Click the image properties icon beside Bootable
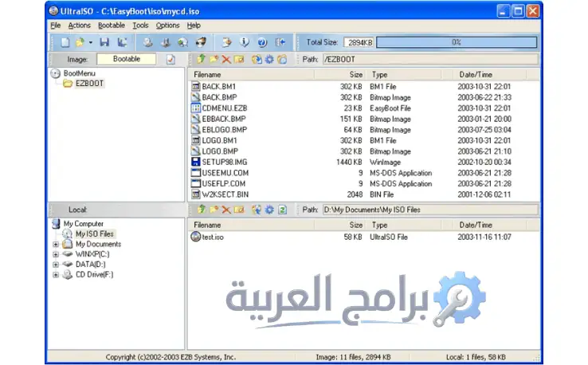Image resolution: width=588 pixels, height=365 pixels. 171,59
